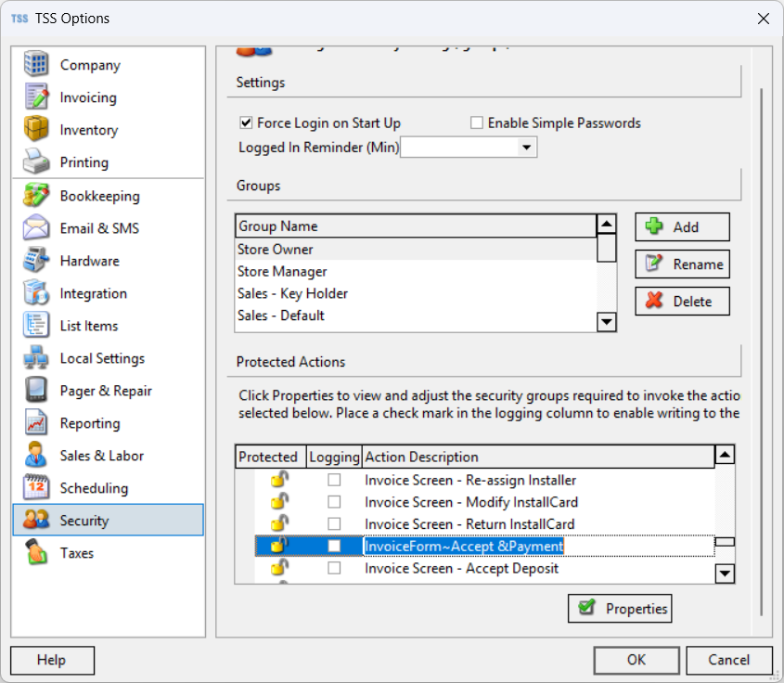Switch to the Taxes section
The height and width of the screenshot is (683, 784).
(77, 553)
